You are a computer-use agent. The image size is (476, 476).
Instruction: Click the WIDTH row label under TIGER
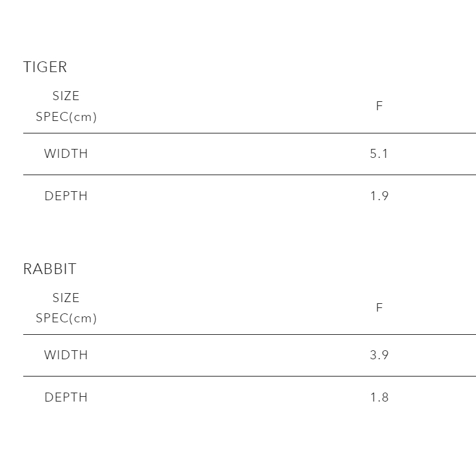tap(66, 154)
